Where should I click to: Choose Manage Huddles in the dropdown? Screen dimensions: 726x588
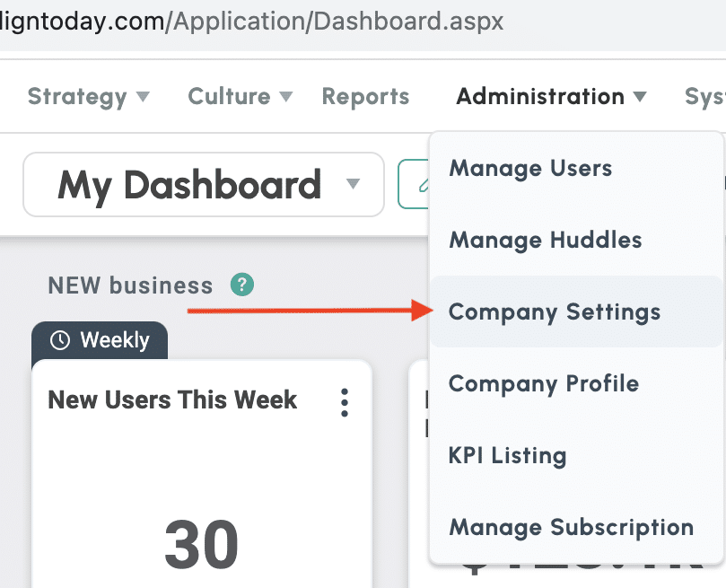(x=546, y=240)
